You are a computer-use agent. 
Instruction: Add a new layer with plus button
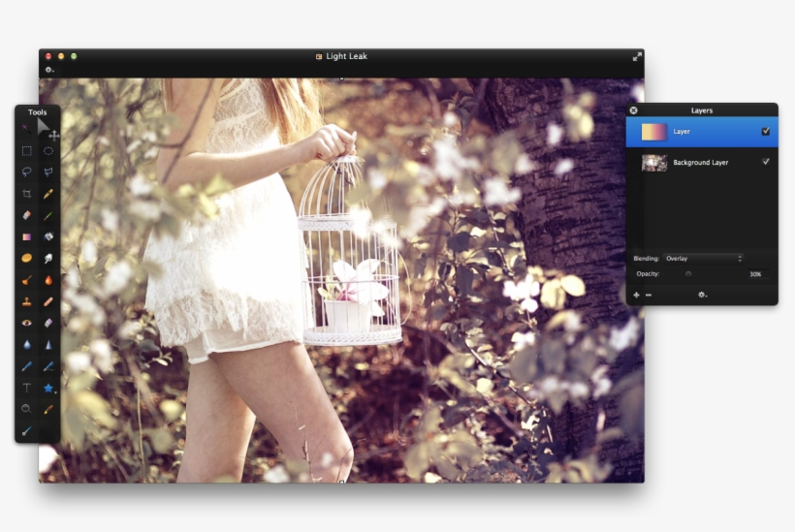(x=636, y=295)
